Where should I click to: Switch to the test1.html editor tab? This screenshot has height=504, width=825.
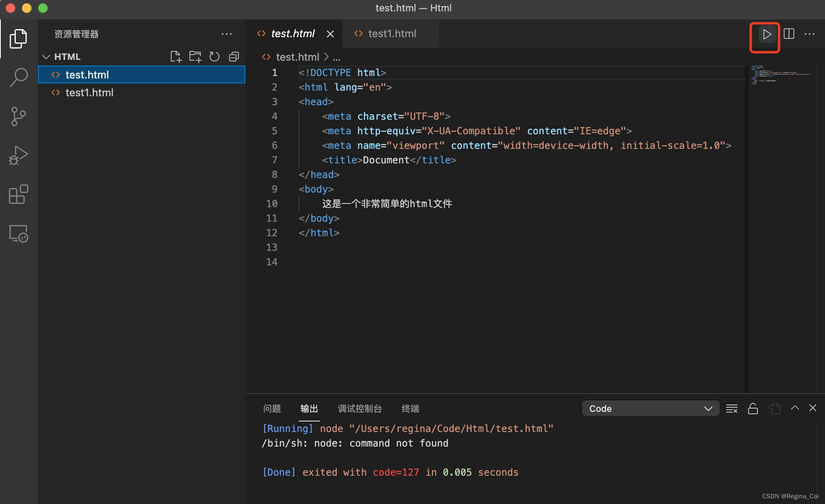click(x=390, y=34)
